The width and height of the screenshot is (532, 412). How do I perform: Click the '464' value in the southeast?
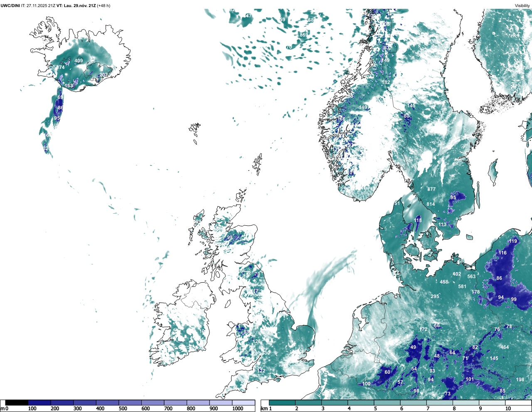click(x=505, y=347)
